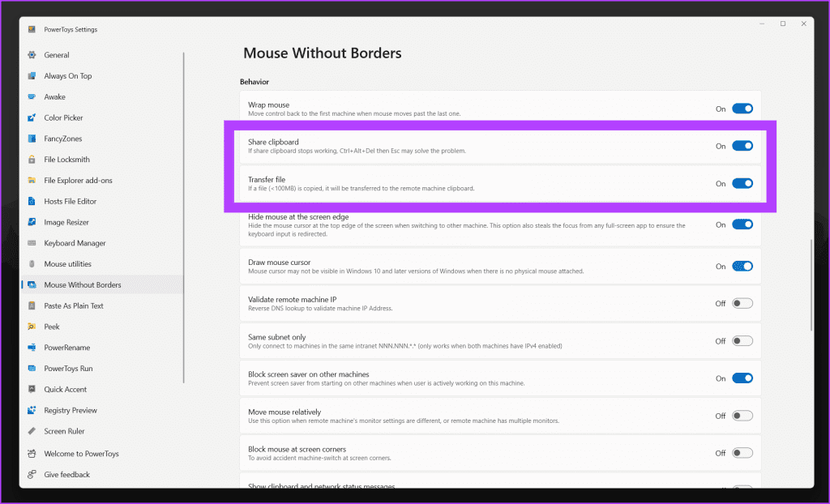
Task: Click the sidebar vertical scrollbar
Action: click(x=184, y=217)
